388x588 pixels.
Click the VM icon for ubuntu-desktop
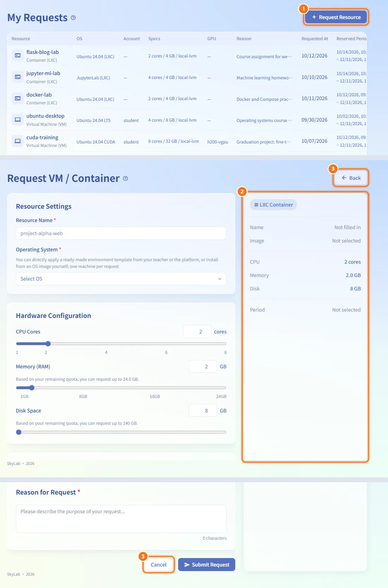coord(18,120)
